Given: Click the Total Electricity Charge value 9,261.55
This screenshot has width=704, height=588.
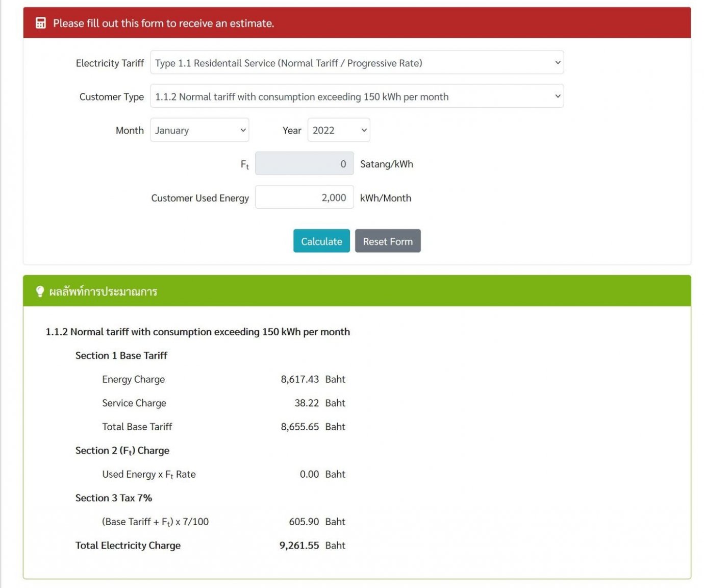Looking at the screenshot, I should click(299, 545).
